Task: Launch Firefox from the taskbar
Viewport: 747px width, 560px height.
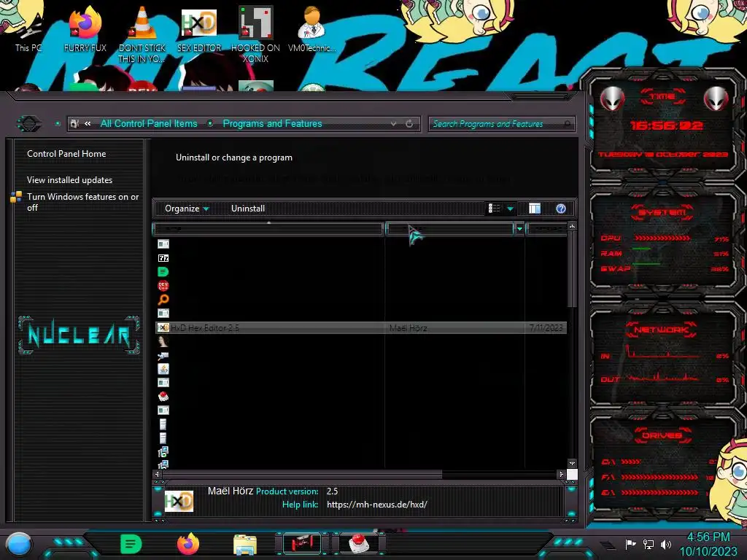Action: point(188,544)
